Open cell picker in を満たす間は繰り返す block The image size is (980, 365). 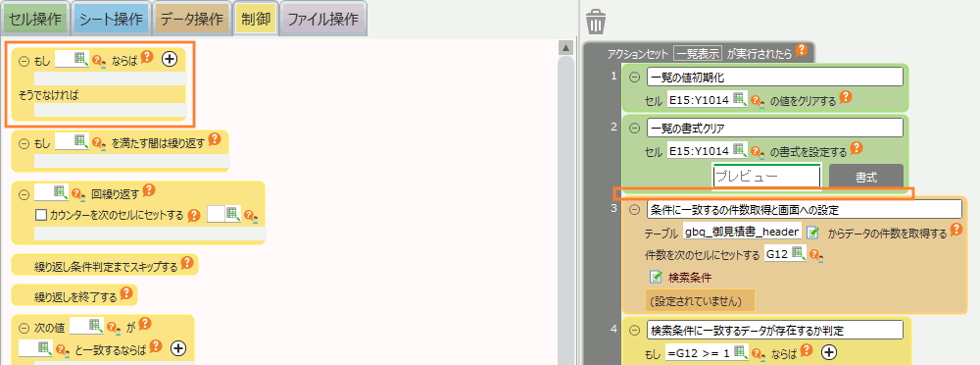81,141
